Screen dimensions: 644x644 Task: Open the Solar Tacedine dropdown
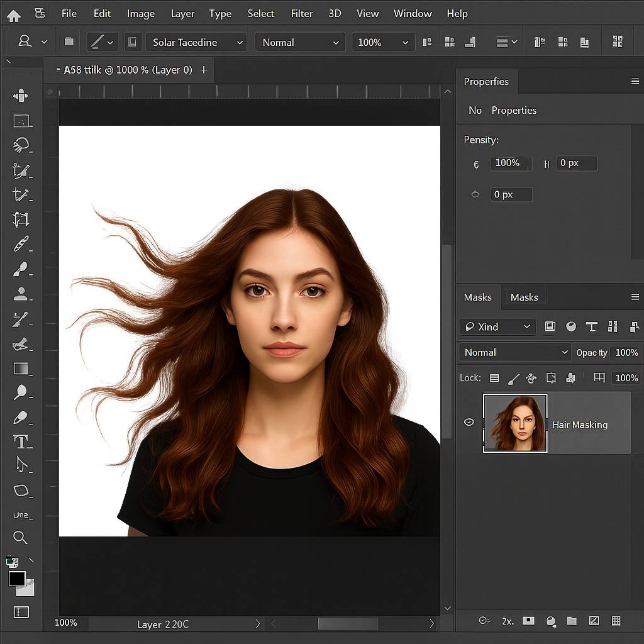coord(196,42)
